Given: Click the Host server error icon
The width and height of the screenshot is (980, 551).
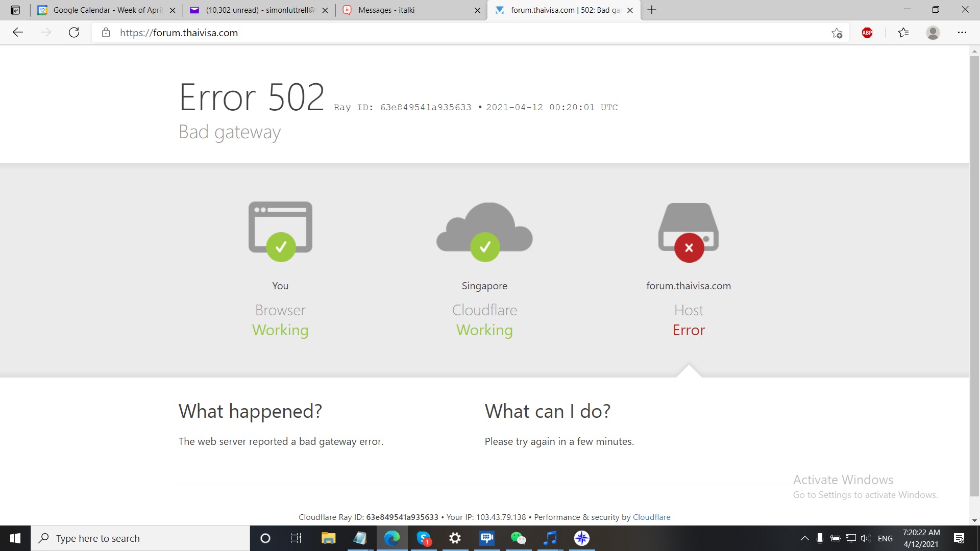Looking at the screenshot, I should pyautogui.click(x=689, y=232).
